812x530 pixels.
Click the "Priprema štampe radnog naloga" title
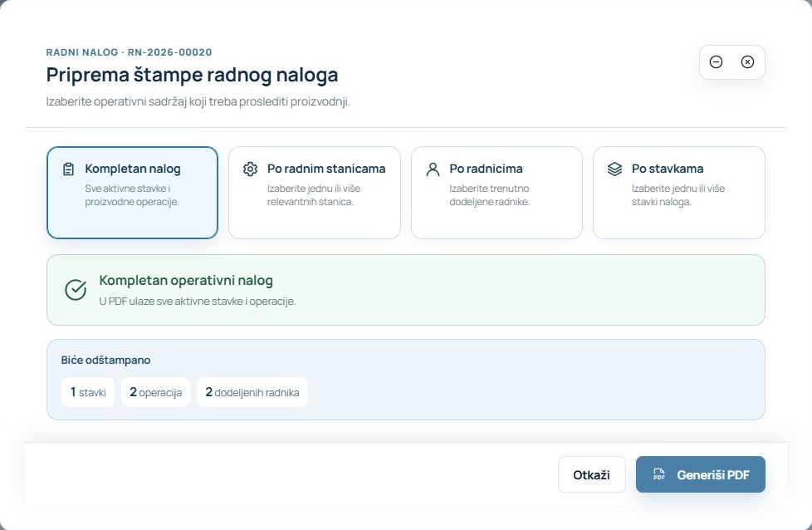click(x=192, y=75)
